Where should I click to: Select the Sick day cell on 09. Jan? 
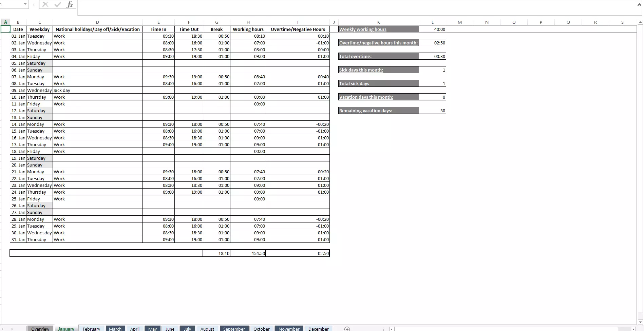click(x=97, y=90)
